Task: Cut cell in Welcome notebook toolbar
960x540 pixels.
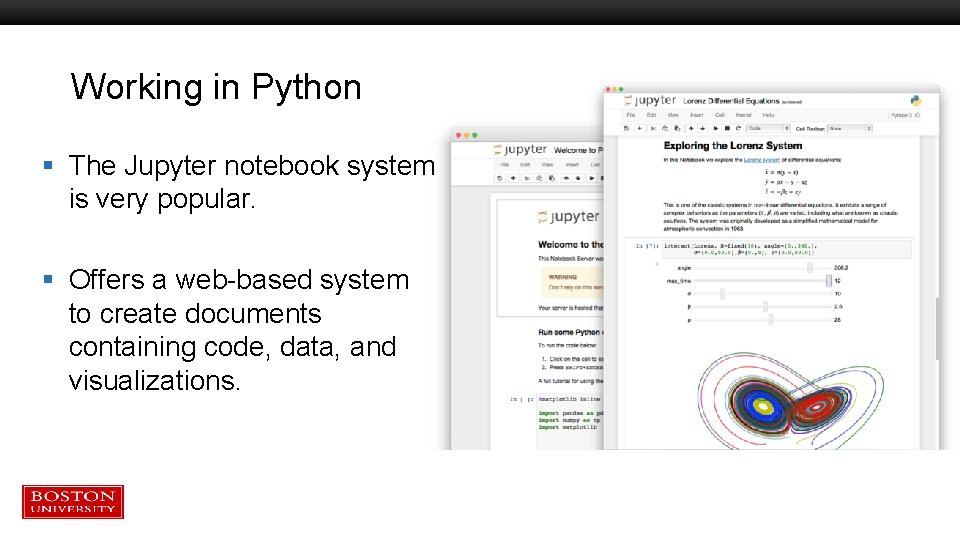Action: coord(527,178)
